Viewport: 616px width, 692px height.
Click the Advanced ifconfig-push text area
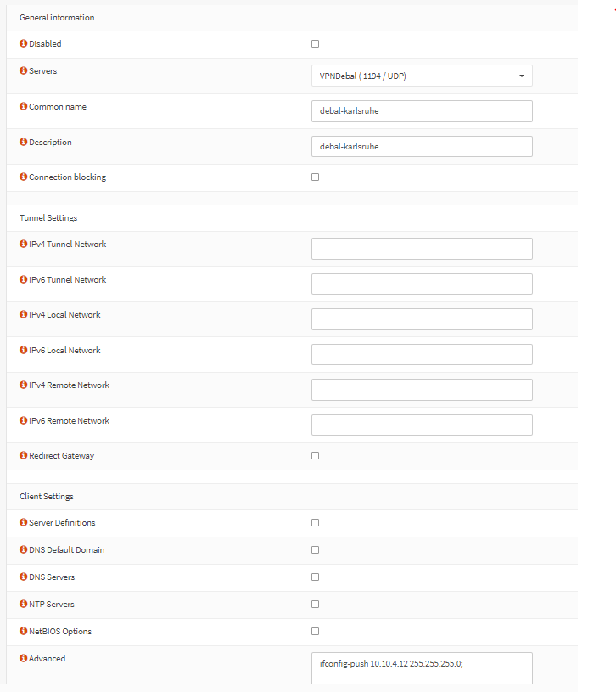(x=422, y=668)
